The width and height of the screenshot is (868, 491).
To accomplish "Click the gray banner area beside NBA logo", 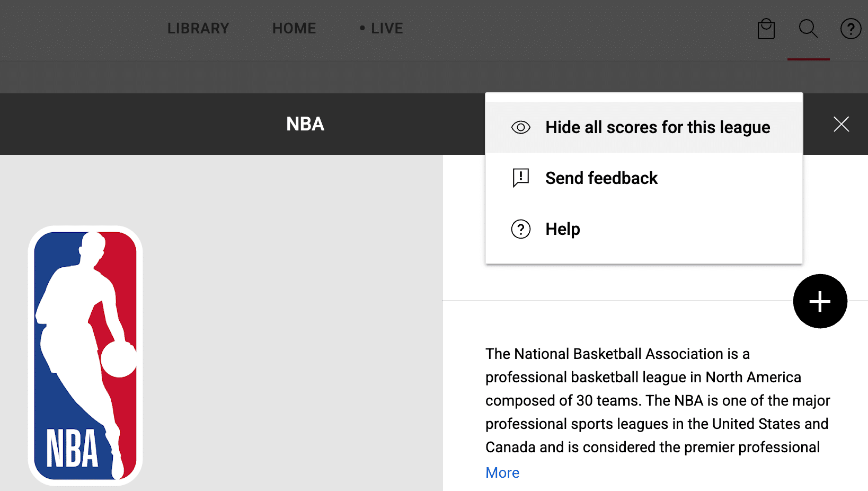I will coord(291,318).
